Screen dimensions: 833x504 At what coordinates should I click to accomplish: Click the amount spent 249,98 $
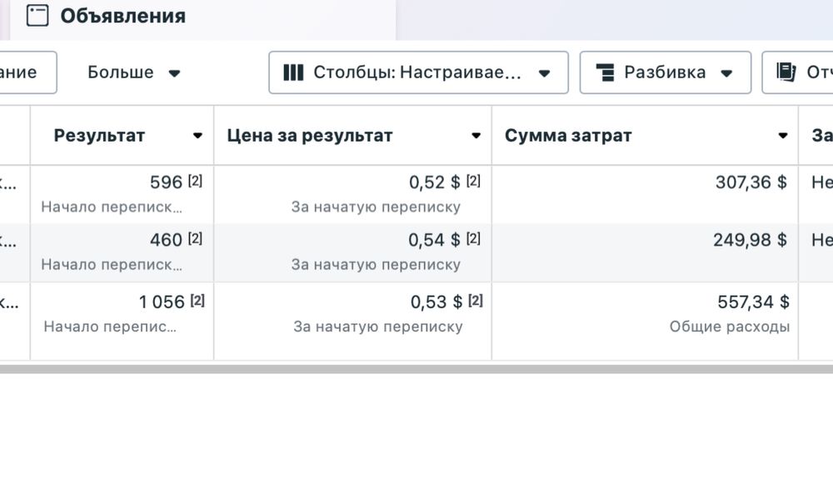pos(751,240)
